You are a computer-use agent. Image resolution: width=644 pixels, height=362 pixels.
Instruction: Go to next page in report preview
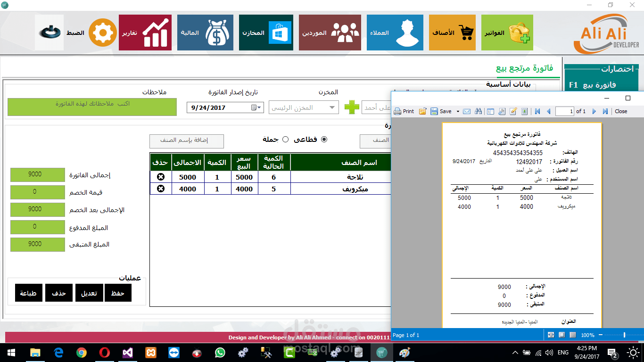(x=594, y=111)
